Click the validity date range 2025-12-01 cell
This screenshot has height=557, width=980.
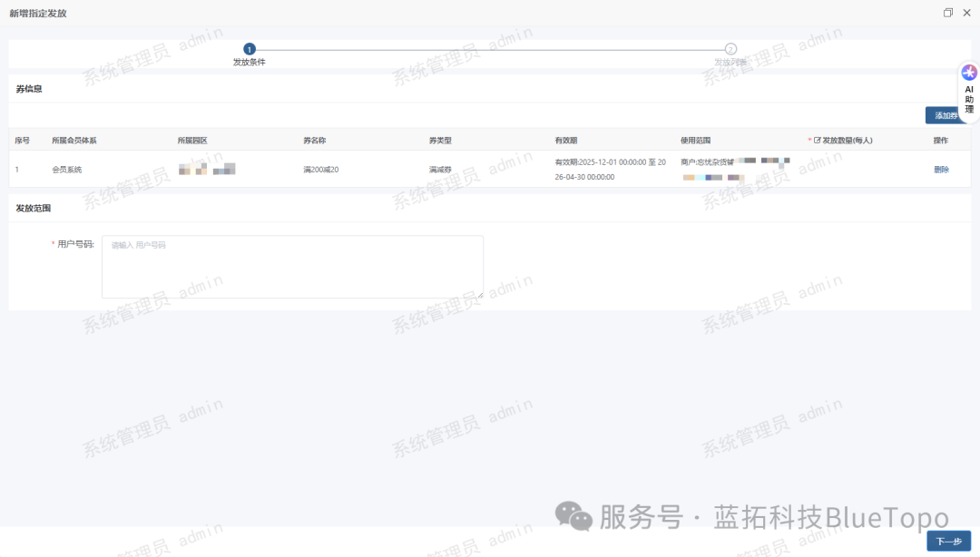point(611,170)
